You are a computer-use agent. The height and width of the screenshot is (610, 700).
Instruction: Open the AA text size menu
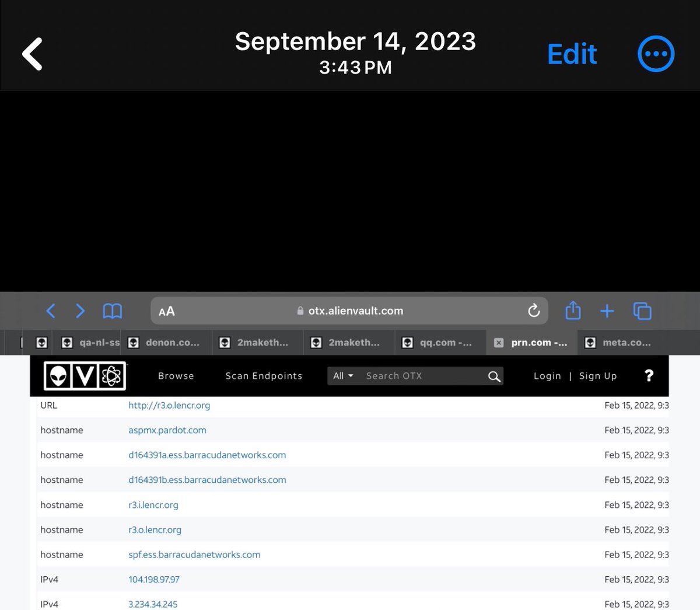[x=166, y=311]
